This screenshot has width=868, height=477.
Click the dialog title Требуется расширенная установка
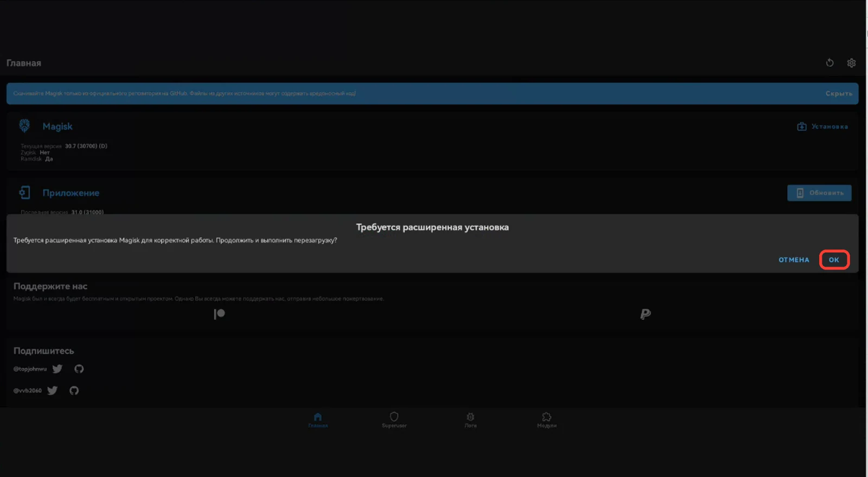tap(432, 227)
